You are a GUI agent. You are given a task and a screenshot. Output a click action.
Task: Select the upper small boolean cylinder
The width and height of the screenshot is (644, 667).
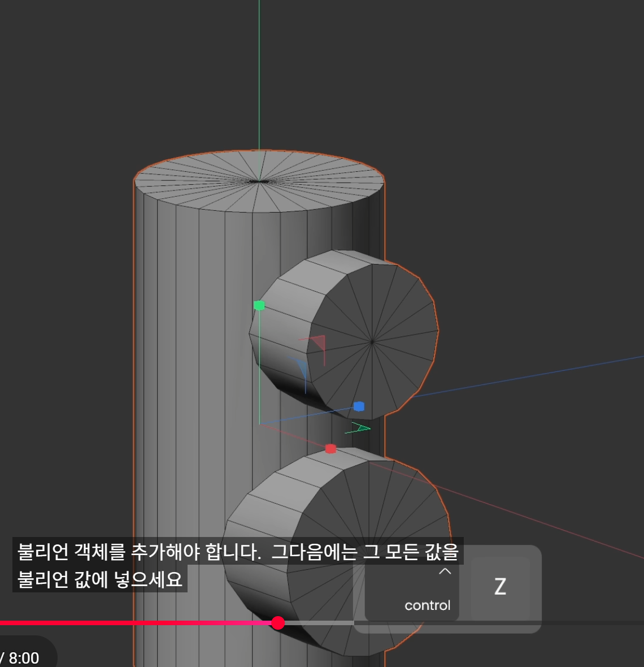click(x=343, y=335)
